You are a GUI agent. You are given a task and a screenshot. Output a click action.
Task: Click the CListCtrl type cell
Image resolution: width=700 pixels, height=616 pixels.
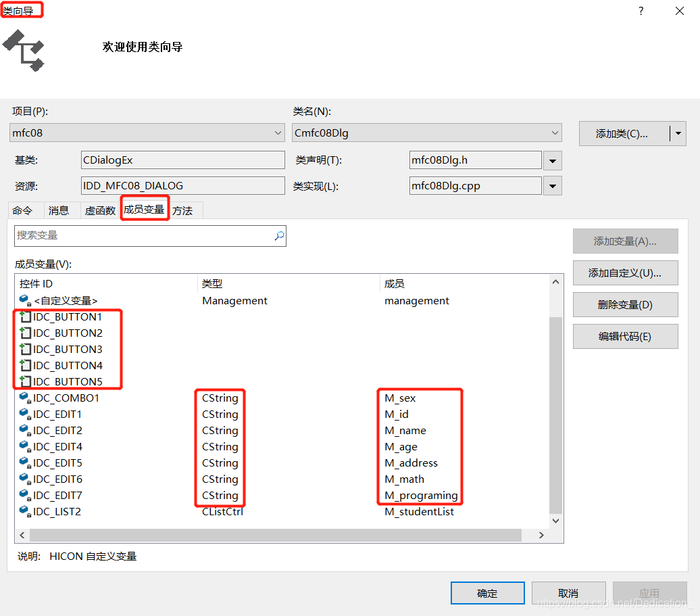(x=222, y=511)
